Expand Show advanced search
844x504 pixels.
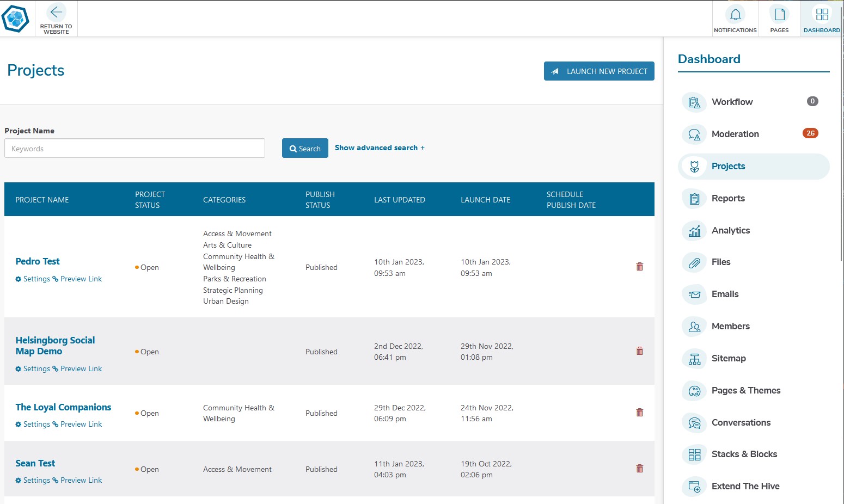coord(380,147)
